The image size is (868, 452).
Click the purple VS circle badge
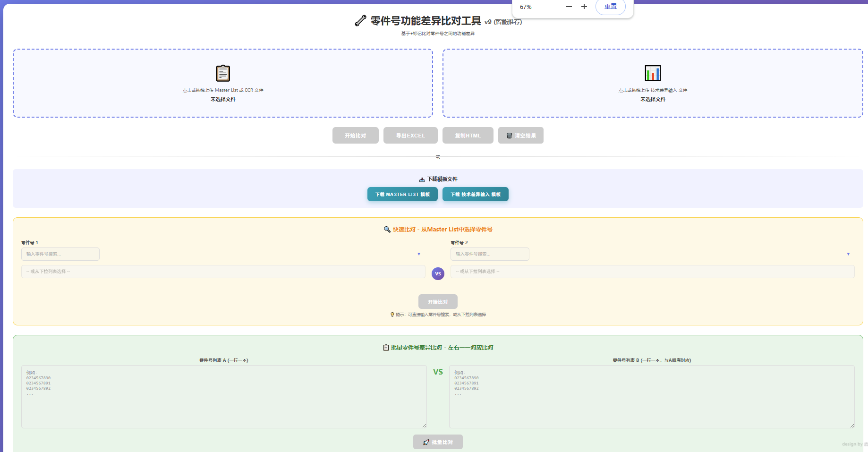click(438, 274)
